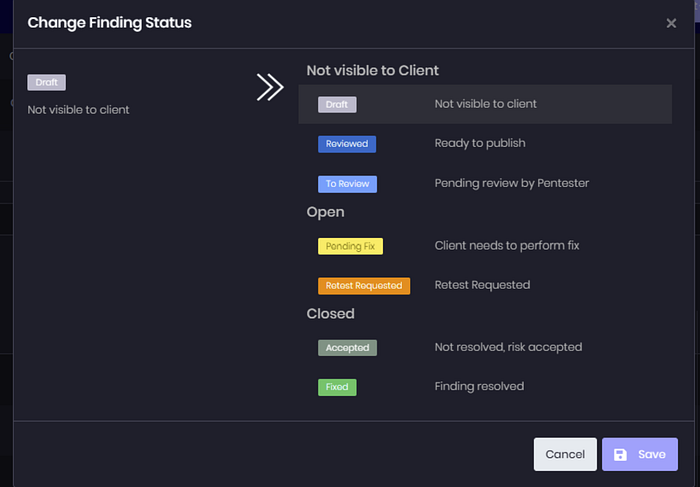Pick the Fixed status badge
Viewport: 700px width, 487px height.
[x=337, y=387]
